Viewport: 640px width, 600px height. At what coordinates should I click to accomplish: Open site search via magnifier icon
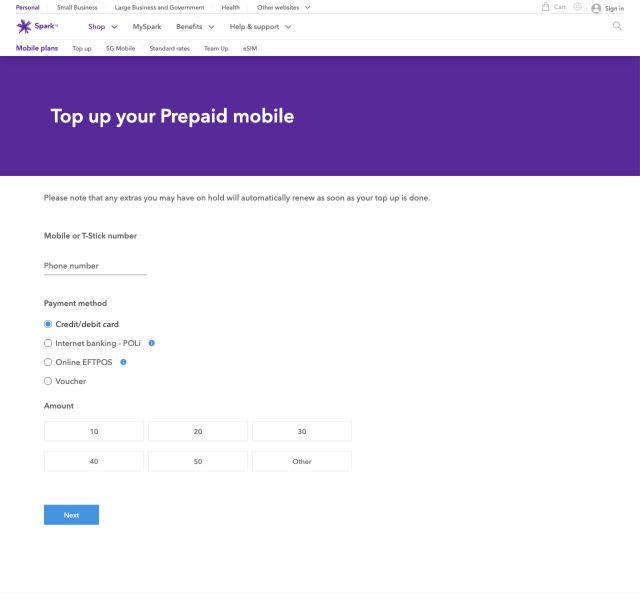617,26
